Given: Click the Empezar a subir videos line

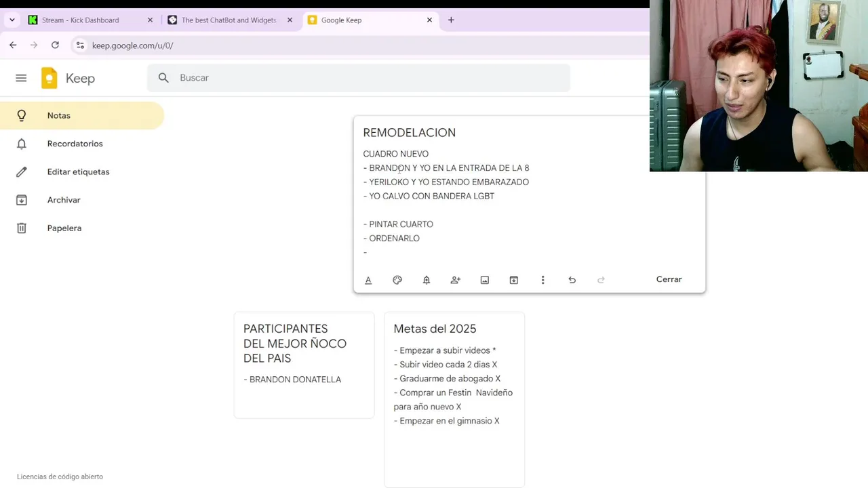Looking at the screenshot, I should (445, 350).
